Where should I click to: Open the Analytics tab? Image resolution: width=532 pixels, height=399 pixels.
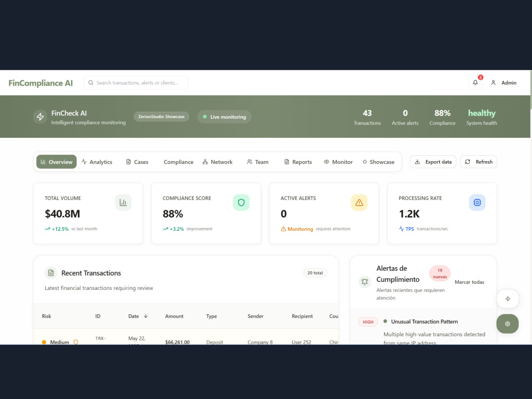(x=97, y=162)
